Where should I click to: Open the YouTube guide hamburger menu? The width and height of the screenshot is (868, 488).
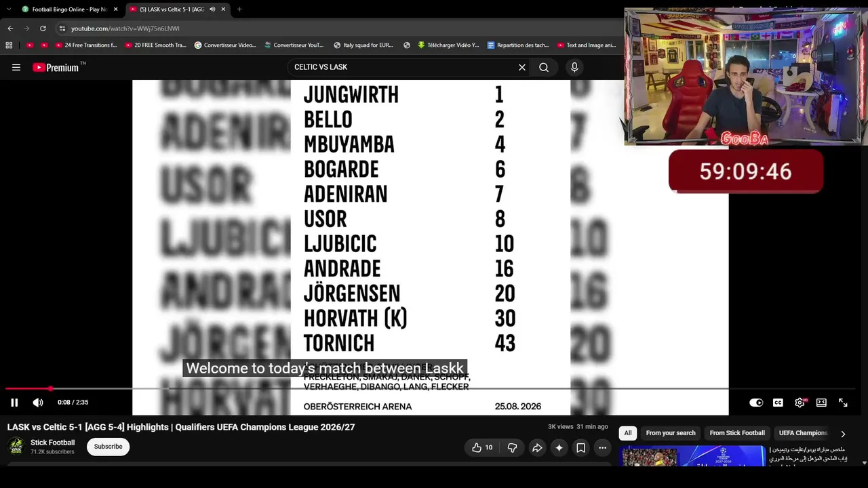click(x=16, y=67)
